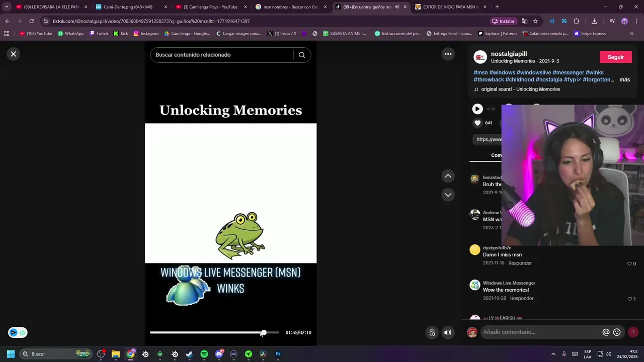Open browser downloads

point(594,21)
